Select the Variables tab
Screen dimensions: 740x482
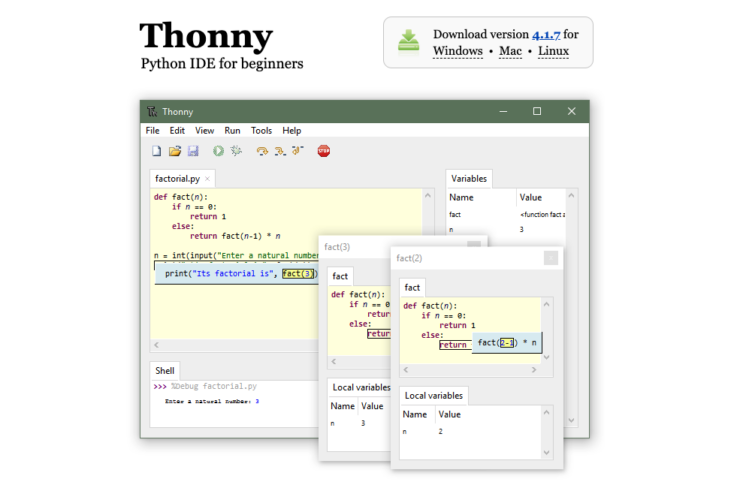[x=468, y=179]
